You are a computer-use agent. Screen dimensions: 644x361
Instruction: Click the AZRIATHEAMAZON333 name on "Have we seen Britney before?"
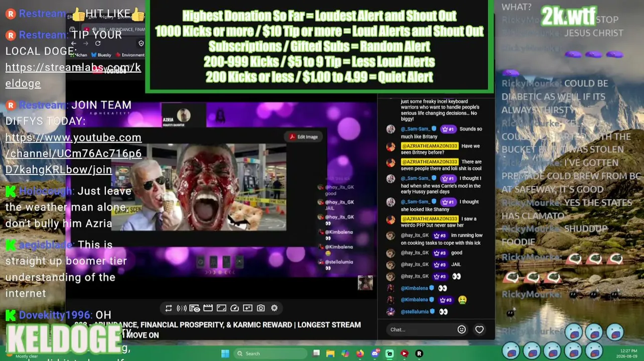tap(429, 146)
